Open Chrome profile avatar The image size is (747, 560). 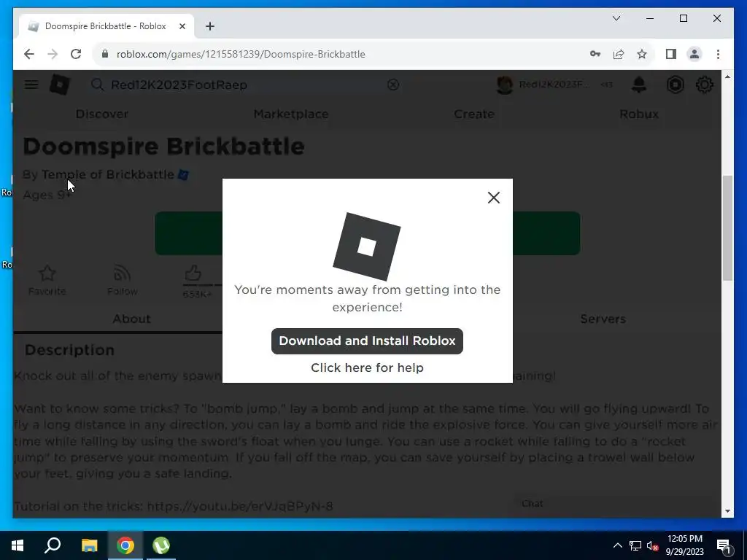point(694,54)
